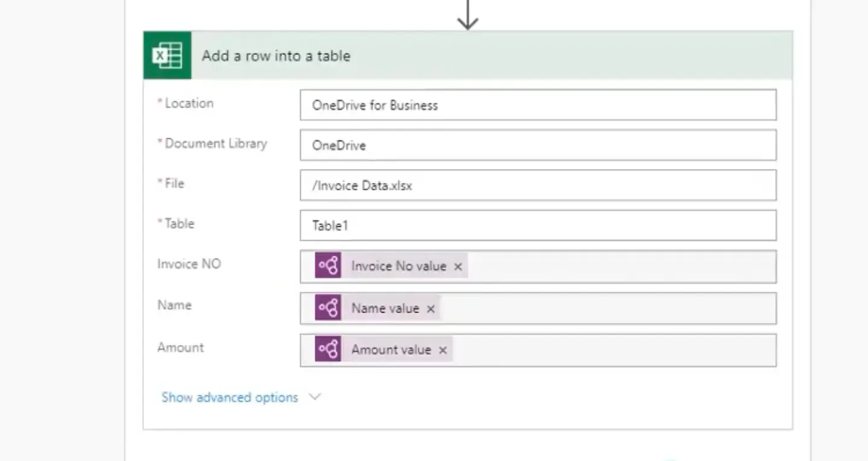Screen dimensions: 868x461
Task: Remove the Invoice No value token
Action: pos(458,267)
